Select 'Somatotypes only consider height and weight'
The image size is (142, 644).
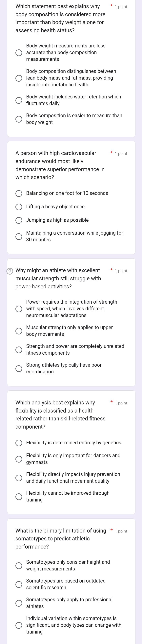coord(19,565)
